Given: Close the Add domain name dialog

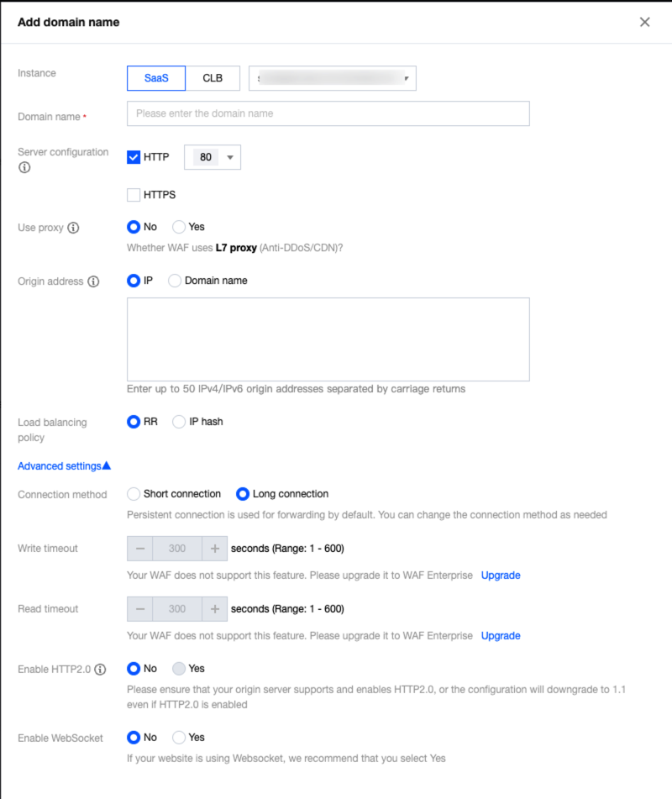Looking at the screenshot, I should 644,23.
